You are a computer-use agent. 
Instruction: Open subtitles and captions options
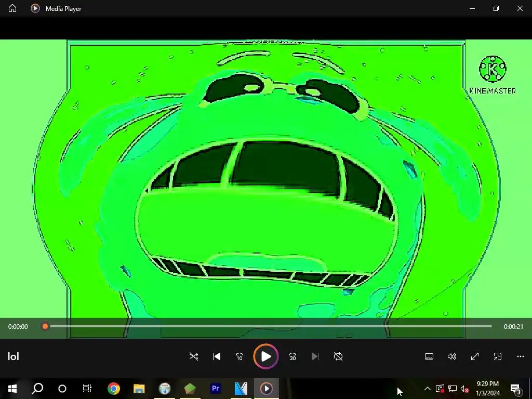pyautogui.click(x=429, y=356)
